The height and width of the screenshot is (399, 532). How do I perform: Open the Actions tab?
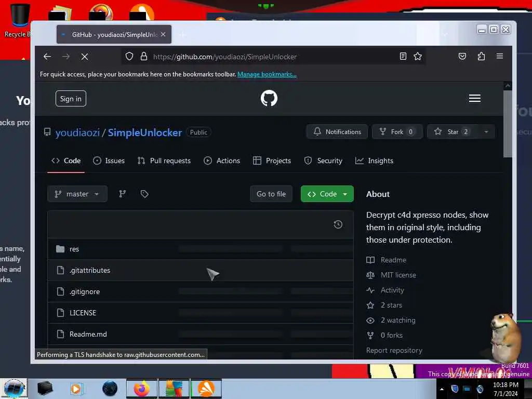(x=222, y=161)
